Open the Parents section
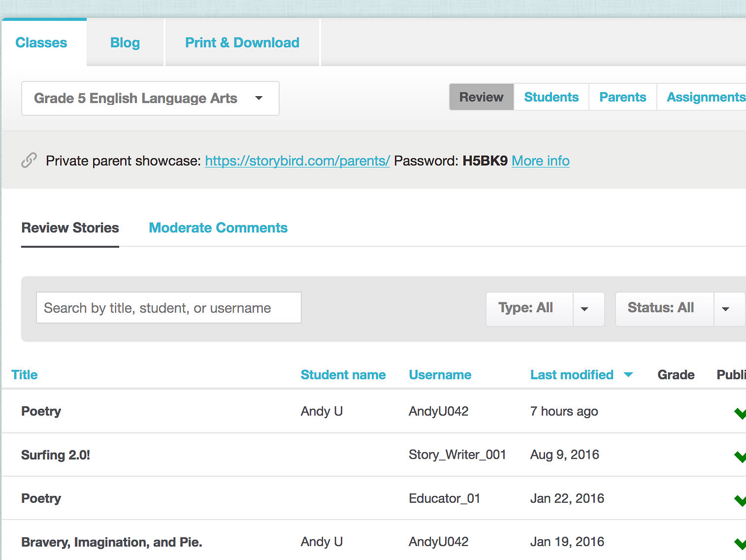746x560 pixels. coord(622,97)
